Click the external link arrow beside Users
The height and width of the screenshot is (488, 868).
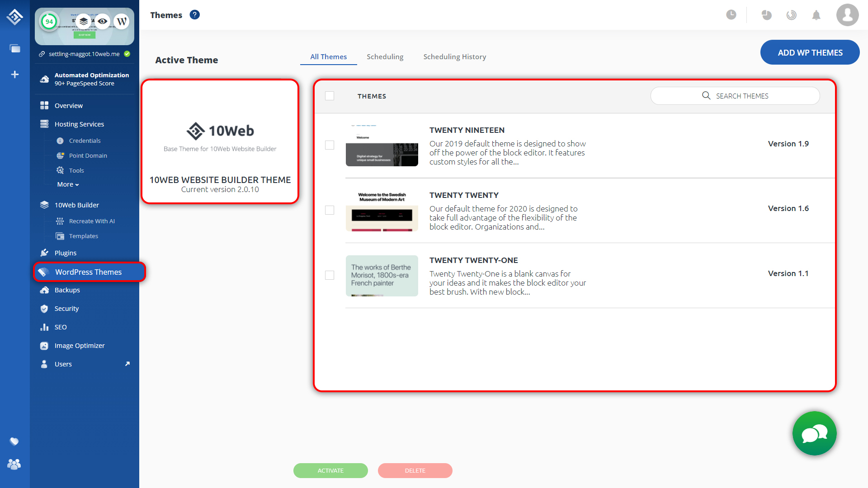(127, 364)
